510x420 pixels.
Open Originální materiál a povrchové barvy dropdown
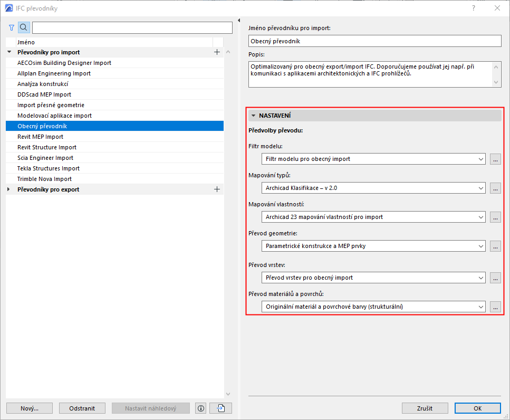coord(373,307)
